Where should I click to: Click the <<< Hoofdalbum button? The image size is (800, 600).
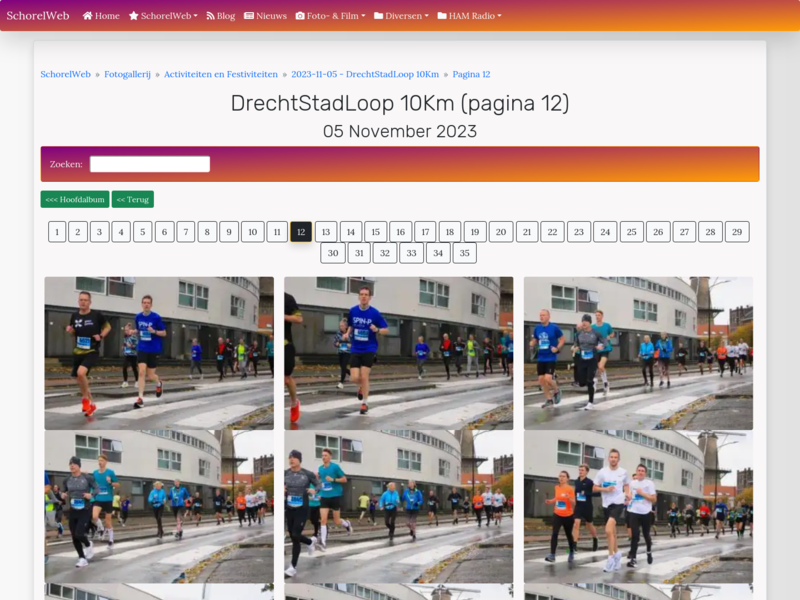pyautogui.click(x=75, y=199)
